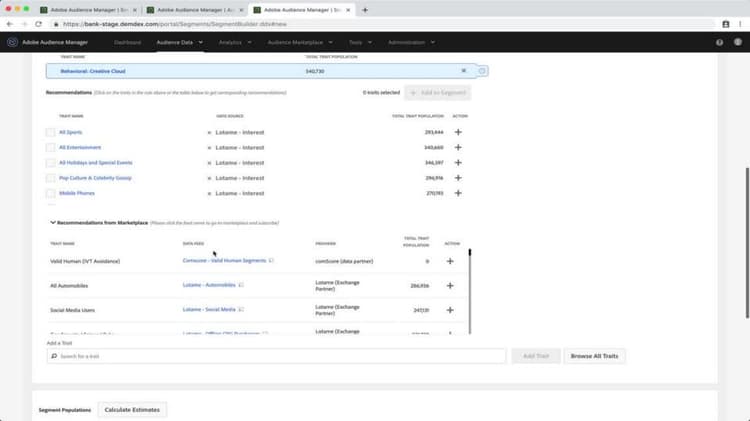Click the external link icon beside Lotame - Automobiles
The height and width of the screenshot is (421, 750).
pos(241,285)
